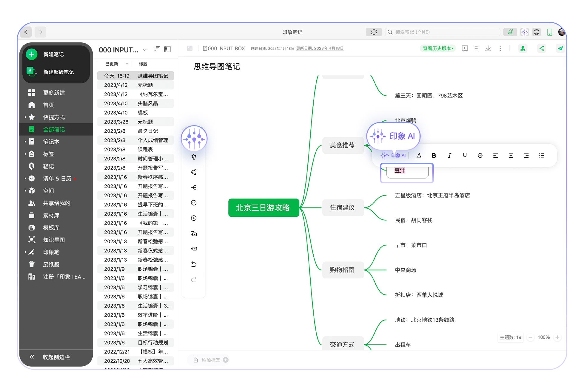This screenshot has width=584, height=392.
Task: Toggle underline formatting
Action: tap(465, 155)
